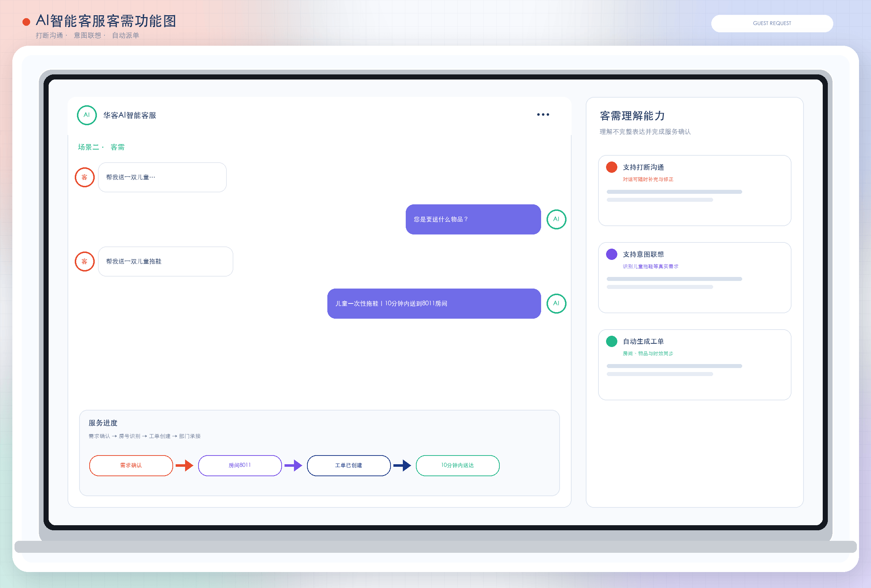
Task: Click the 场景二 · 客需 scenario label
Action: point(101,147)
